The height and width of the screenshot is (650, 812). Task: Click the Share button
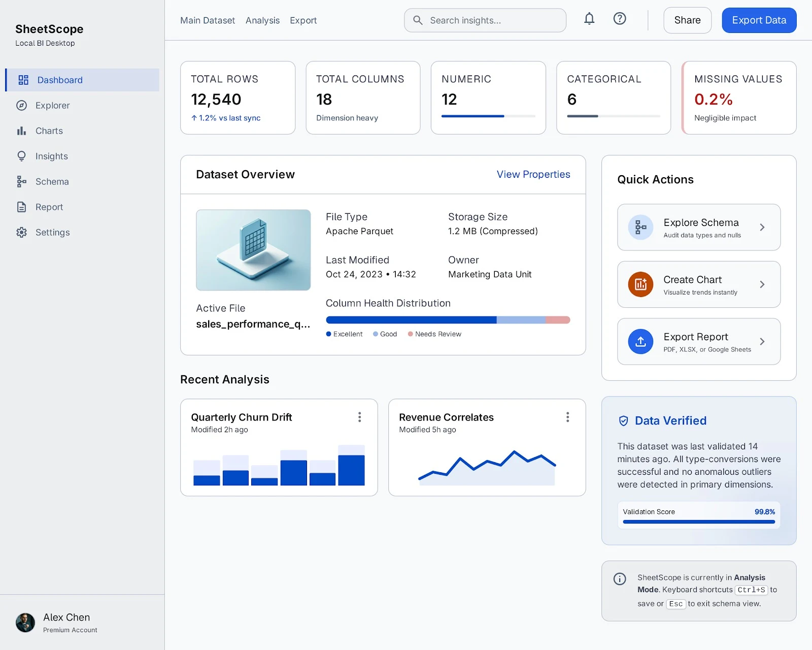[687, 20]
